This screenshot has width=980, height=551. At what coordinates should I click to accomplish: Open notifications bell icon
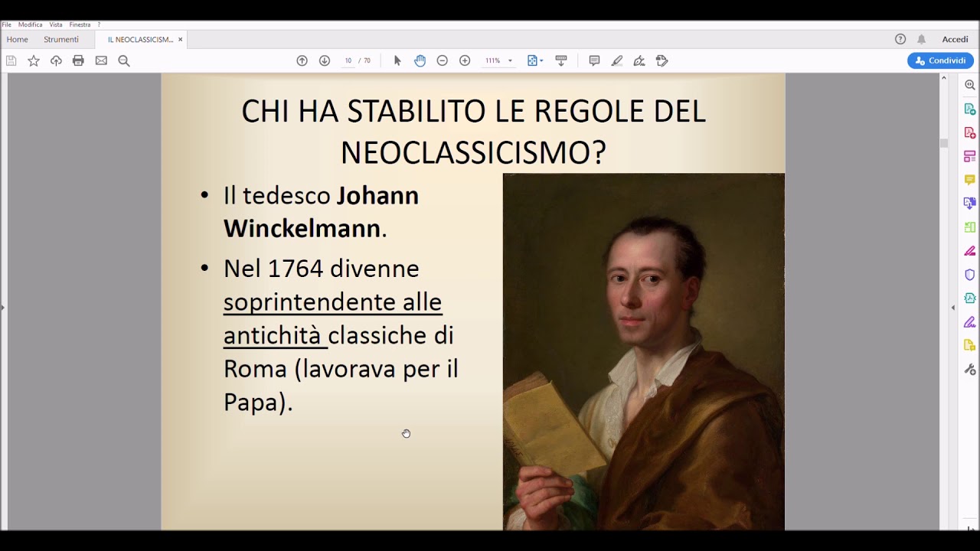click(922, 39)
